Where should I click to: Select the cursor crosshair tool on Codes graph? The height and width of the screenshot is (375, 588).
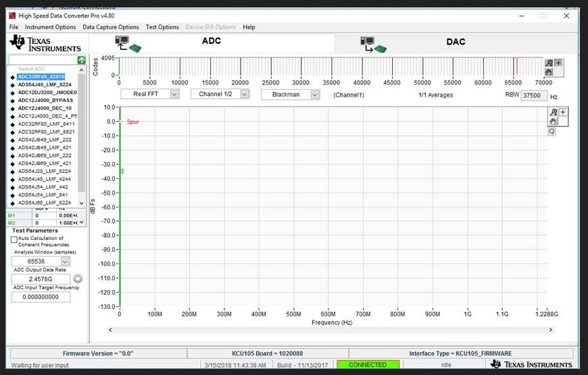coord(558,63)
